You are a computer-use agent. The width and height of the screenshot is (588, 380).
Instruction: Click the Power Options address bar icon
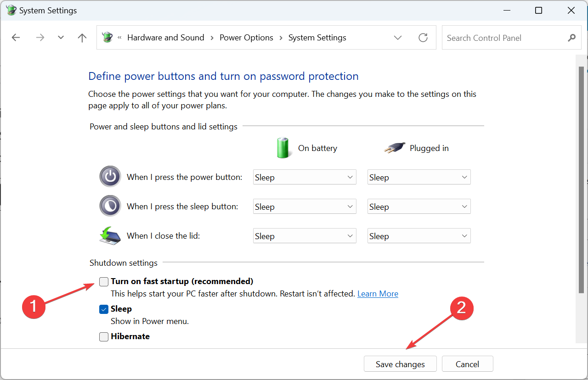[x=107, y=38]
